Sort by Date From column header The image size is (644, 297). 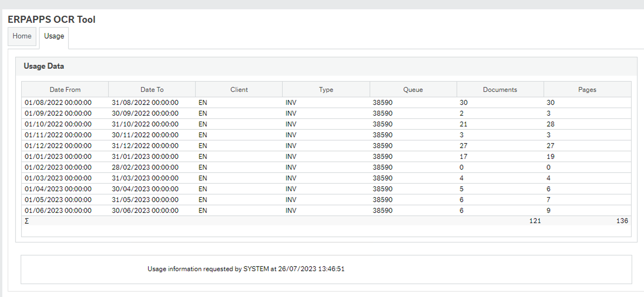(65, 90)
